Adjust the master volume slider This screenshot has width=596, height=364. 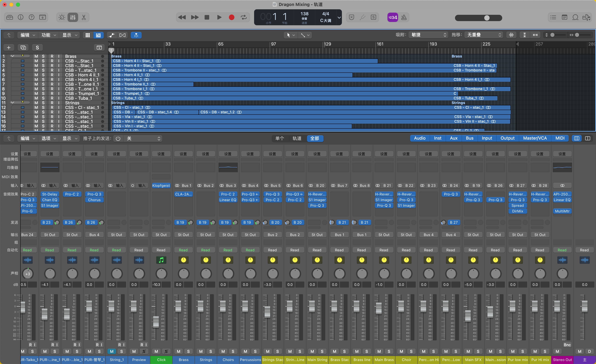tap(487, 18)
